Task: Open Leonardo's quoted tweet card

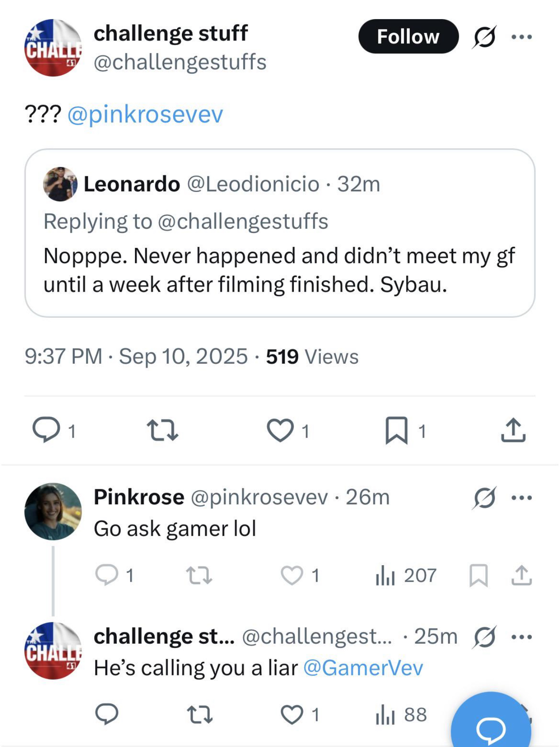Action: click(x=280, y=233)
